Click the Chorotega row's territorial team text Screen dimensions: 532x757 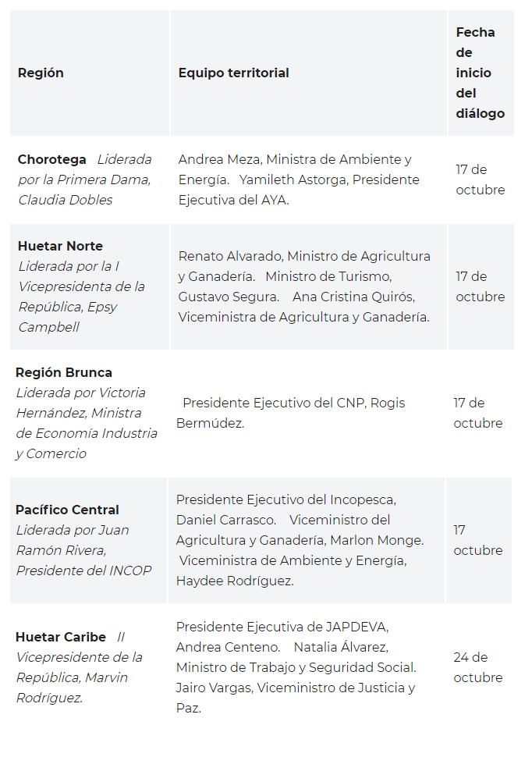pyautogui.click(x=298, y=179)
